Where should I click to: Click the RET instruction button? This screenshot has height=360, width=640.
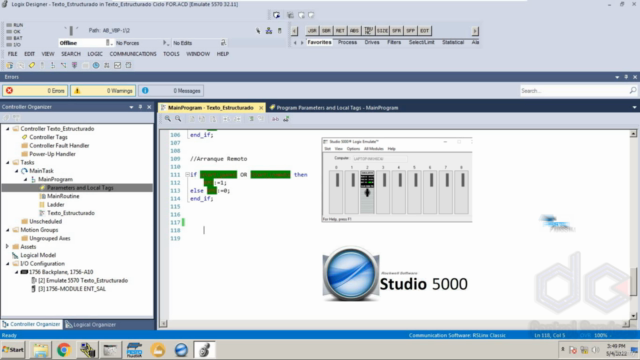pos(340,31)
